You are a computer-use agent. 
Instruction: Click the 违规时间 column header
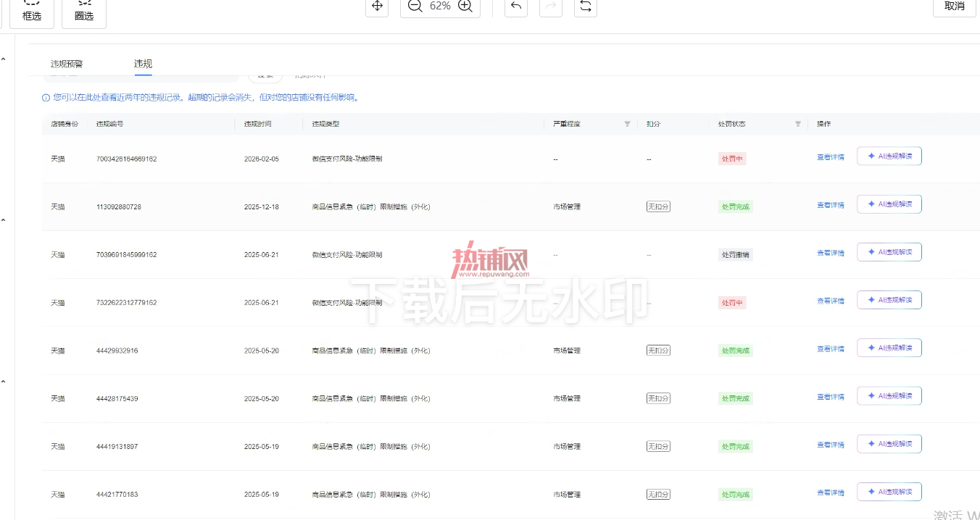(x=257, y=124)
